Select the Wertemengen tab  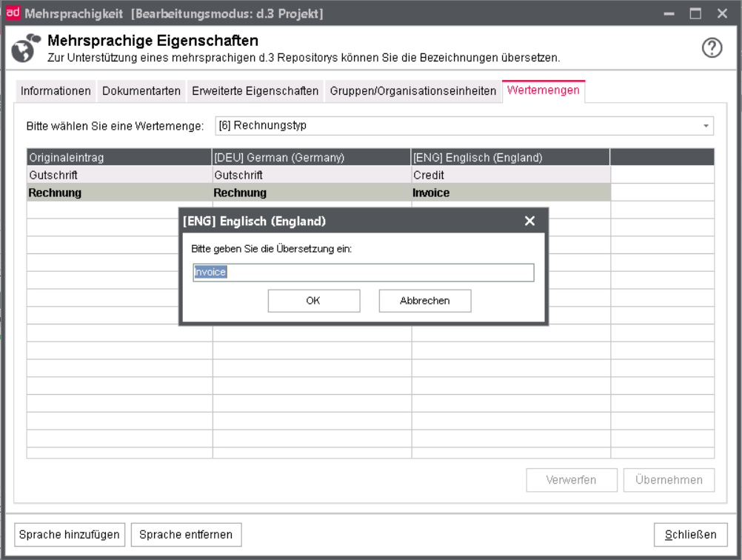tap(544, 90)
